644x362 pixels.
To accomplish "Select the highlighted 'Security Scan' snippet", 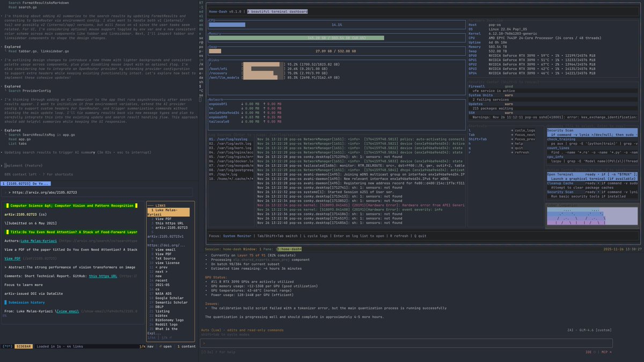I will (x=592, y=132).
